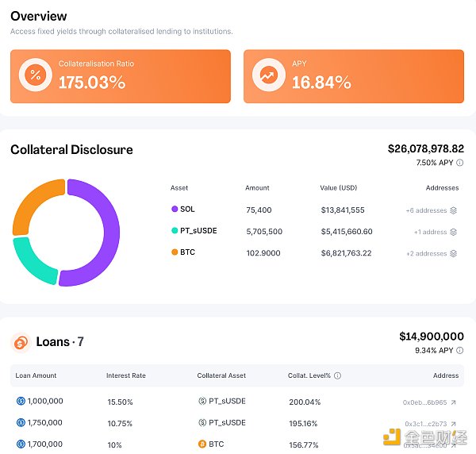The width and height of the screenshot is (476, 454).
Task: Click the Collateral Asset column header
Action: (x=221, y=375)
